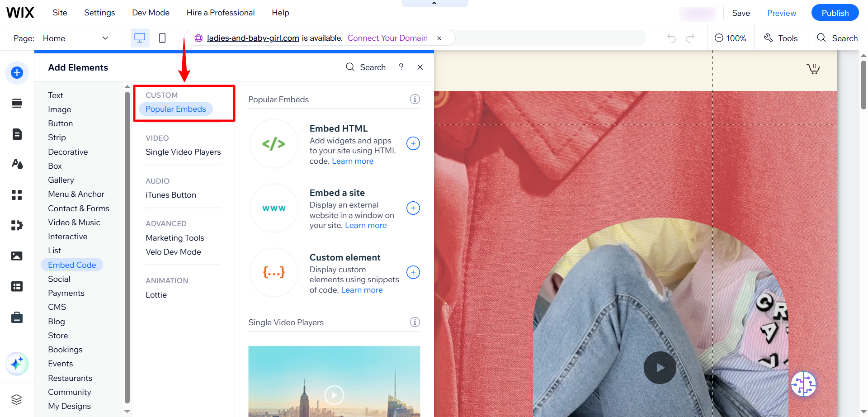
Task: Open the Site menu
Action: pos(60,13)
